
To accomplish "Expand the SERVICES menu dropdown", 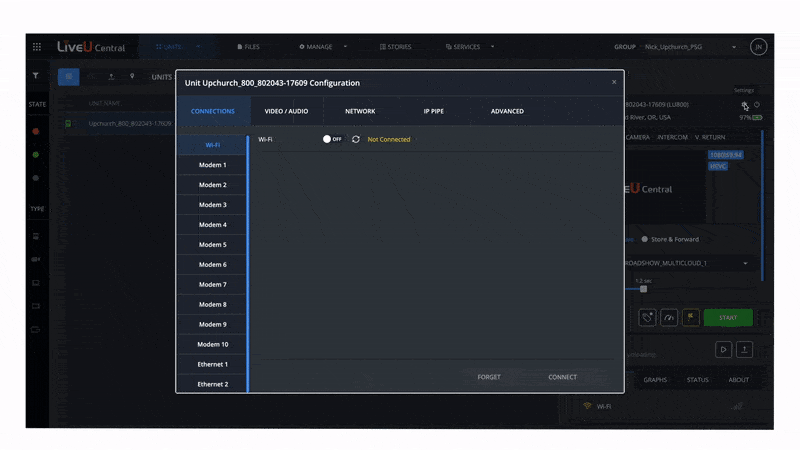I will point(492,47).
